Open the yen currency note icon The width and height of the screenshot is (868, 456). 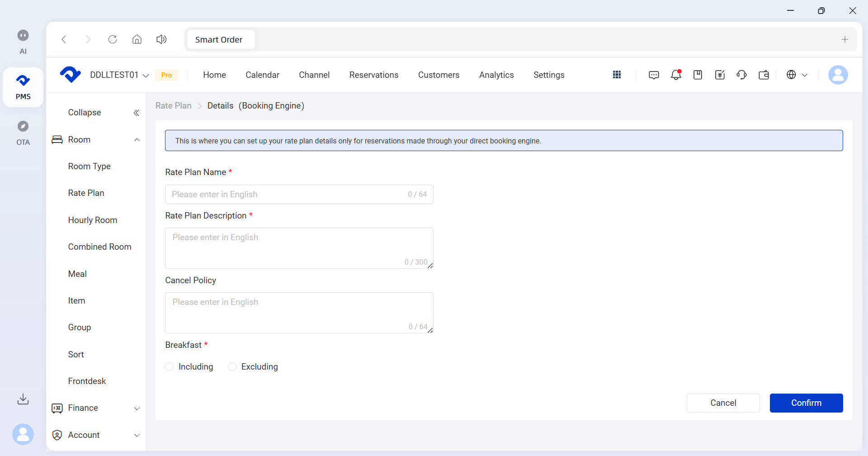tap(720, 75)
